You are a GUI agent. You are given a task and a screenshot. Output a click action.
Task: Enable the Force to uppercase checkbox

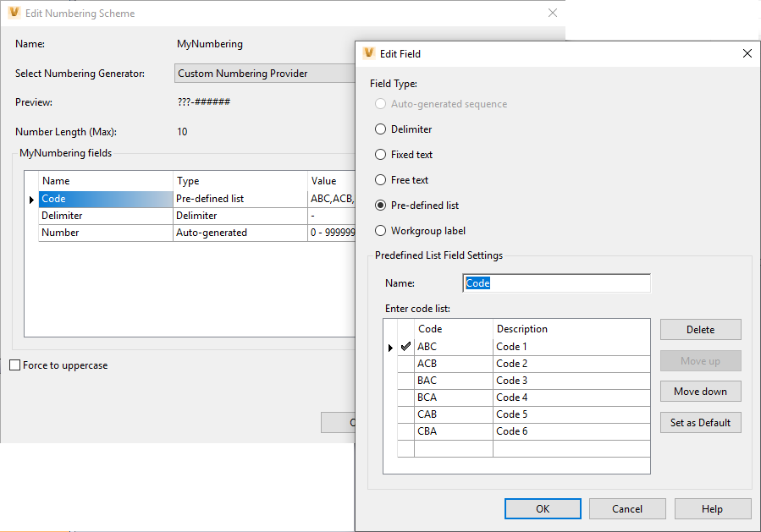click(15, 365)
